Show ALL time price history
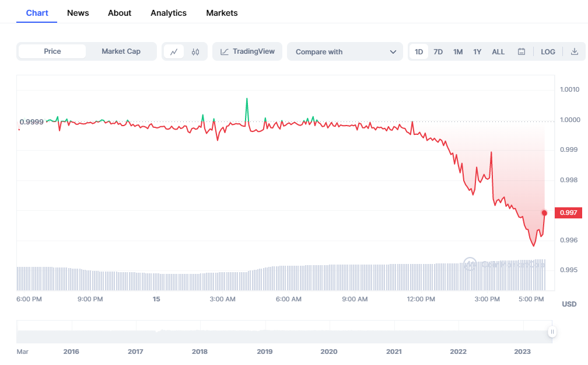 point(498,52)
